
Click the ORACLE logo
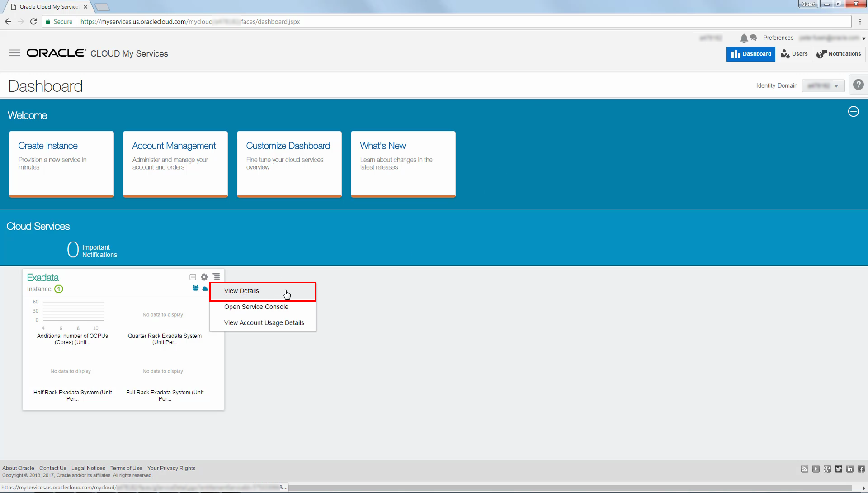click(x=56, y=53)
